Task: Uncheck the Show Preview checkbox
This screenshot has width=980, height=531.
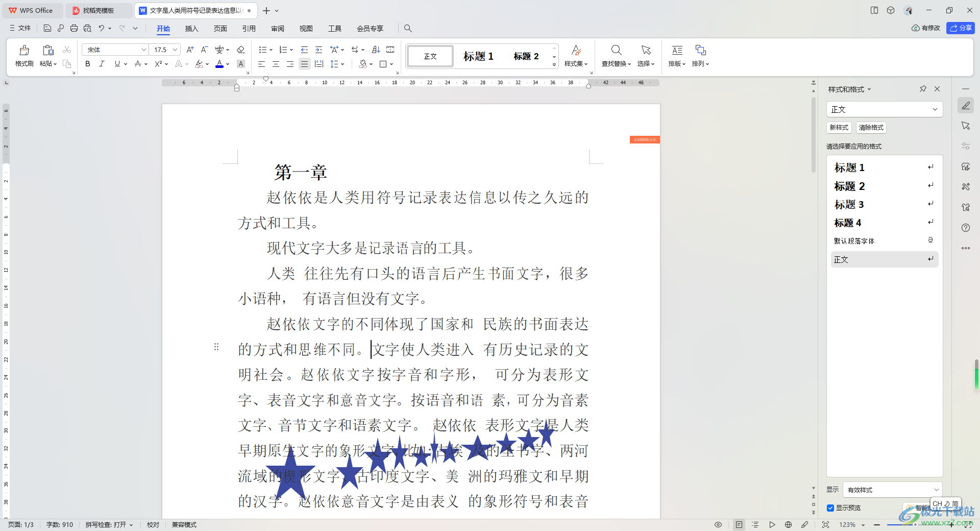Action: coord(830,508)
